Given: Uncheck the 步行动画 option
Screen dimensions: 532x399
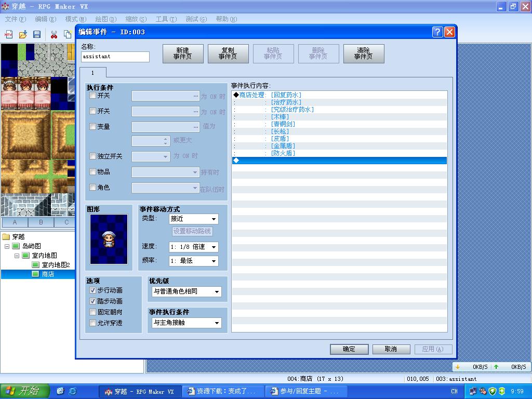Looking at the screenshot, I should click(92, 290).
